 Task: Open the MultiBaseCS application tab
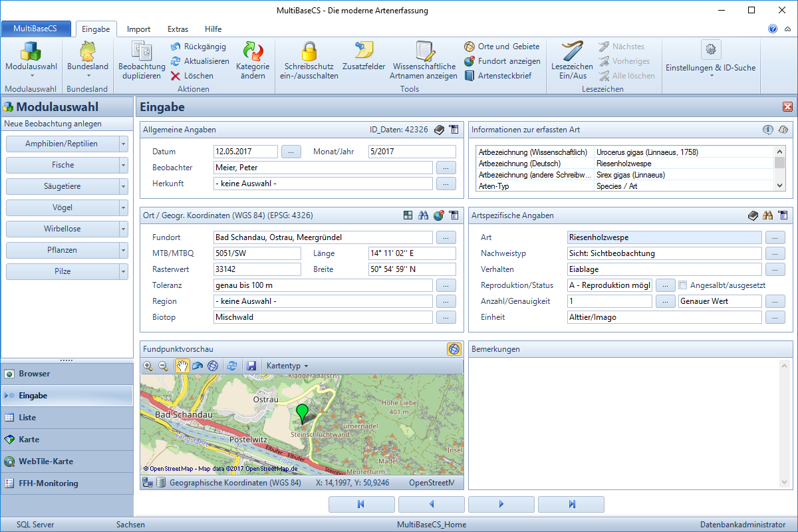[x=35, y=29]
